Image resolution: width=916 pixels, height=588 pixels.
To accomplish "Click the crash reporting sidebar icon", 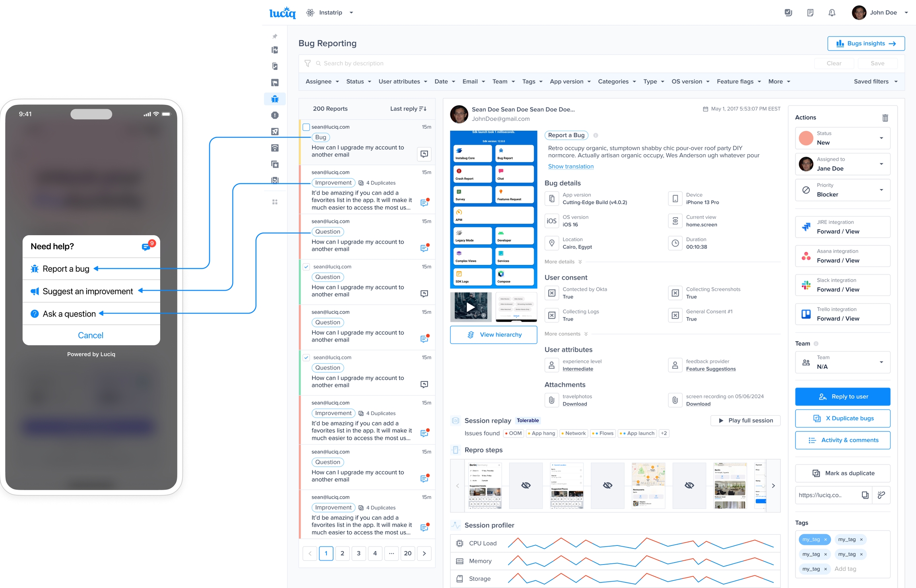I will [275, 115].
